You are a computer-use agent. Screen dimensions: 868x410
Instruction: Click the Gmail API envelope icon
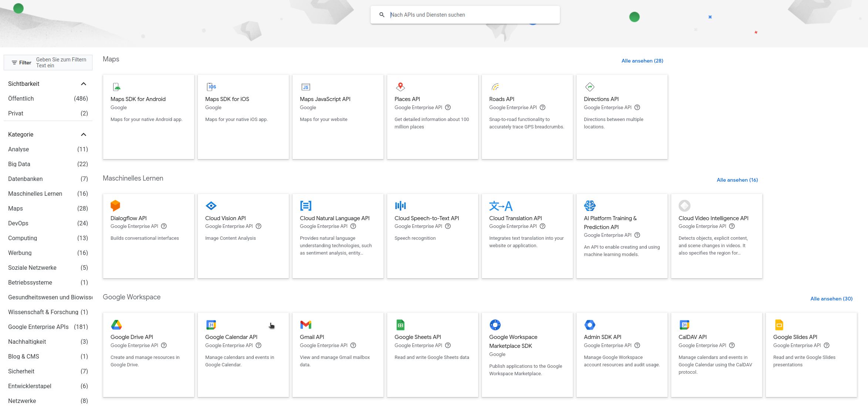coord(306,325)
